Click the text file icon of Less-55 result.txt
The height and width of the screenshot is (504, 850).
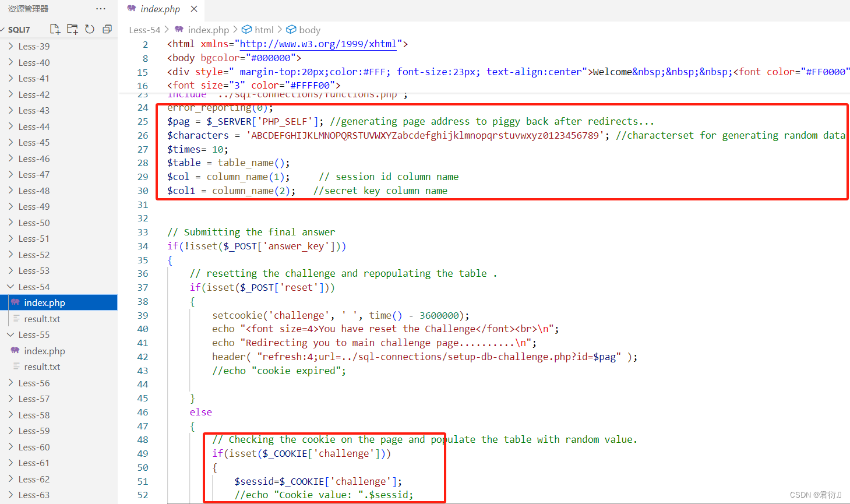(16, 366)
